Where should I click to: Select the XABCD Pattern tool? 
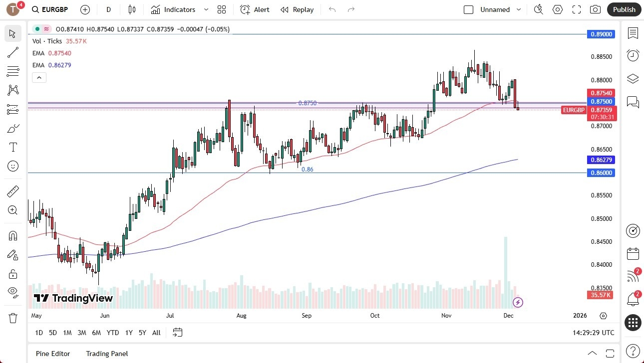click(x=13, y=90)
